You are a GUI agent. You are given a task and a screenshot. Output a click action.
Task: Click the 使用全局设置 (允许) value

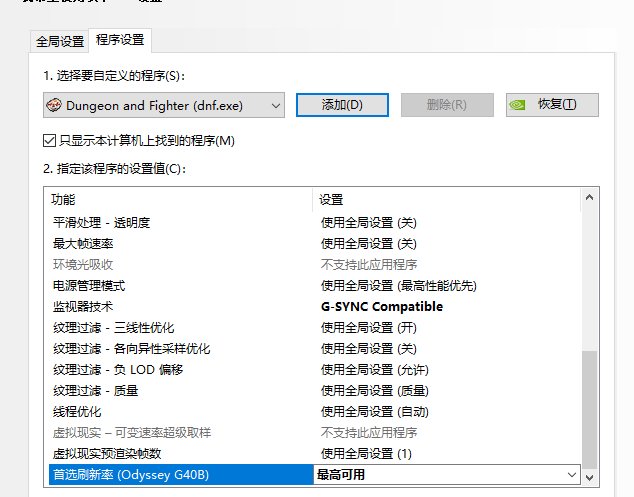coord(375,370)
